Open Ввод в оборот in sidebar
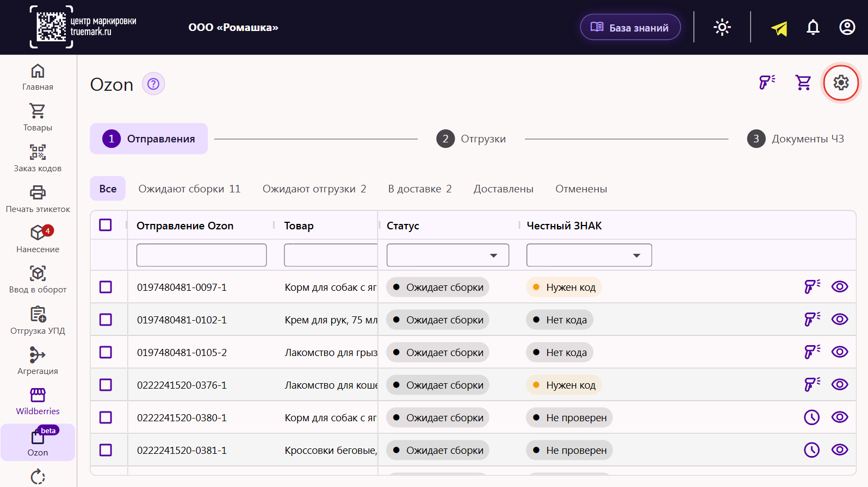 click(x=38, y=280)
